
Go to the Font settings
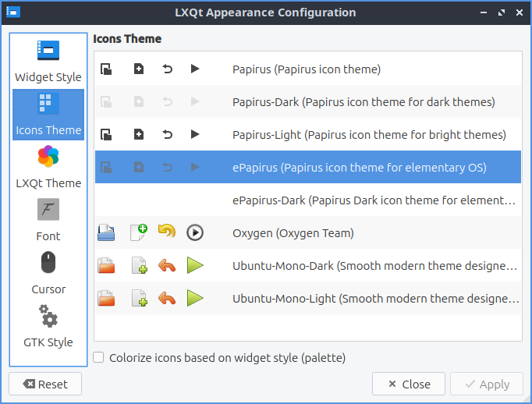coord(48,221)
